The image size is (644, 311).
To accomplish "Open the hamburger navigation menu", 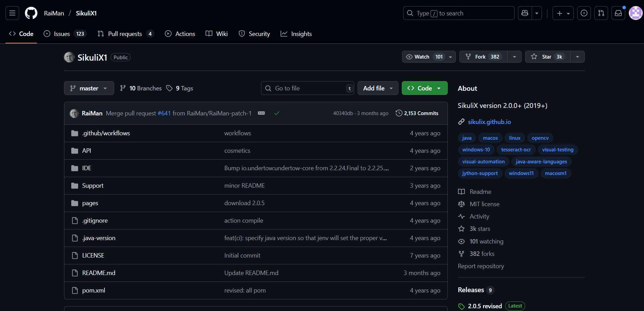I will [x=12, y=13].
